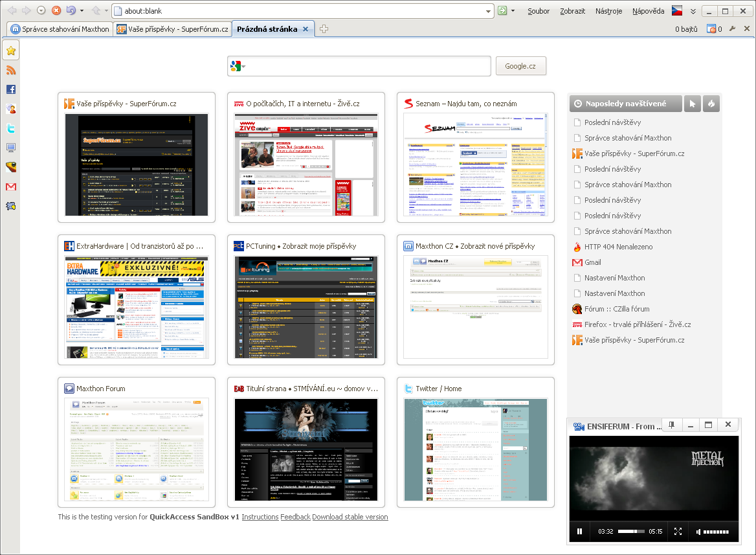Viewport: 756px width, 555px height.
Task: Open the Seznam quick access thumbnail
Action: pyautogui.click(x=475, y=164)
